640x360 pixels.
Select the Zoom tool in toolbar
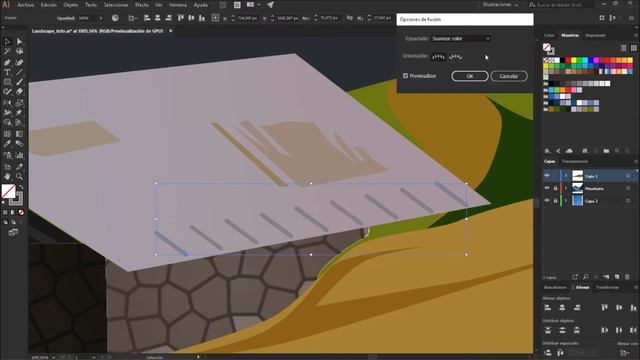[x=19, y=176]
